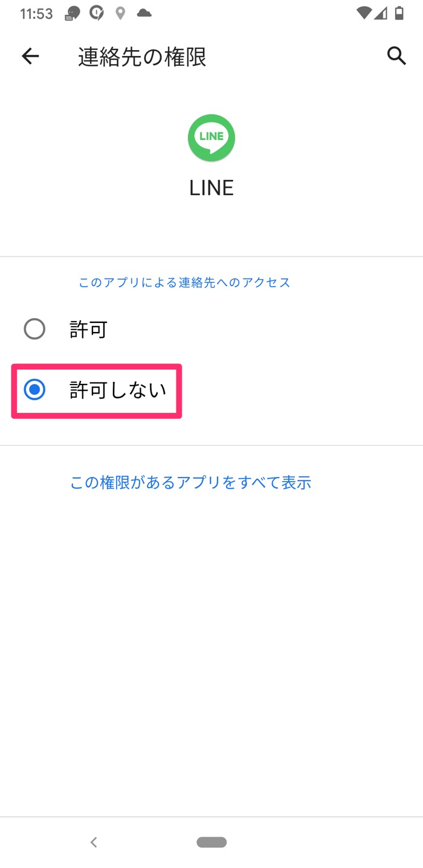
Task: Tap the home pill at screen bottom
Action: (211, 841)
